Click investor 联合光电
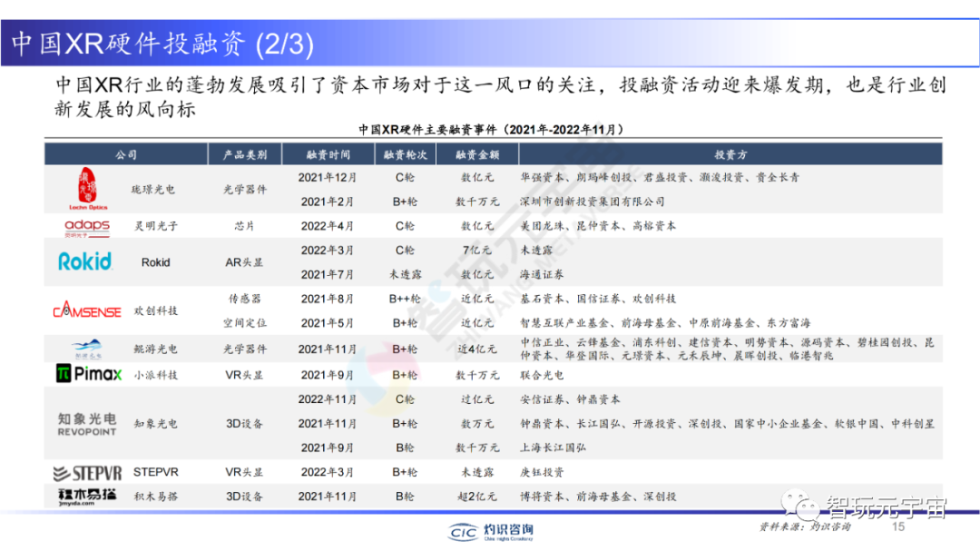Viewport: 980px width, 551px height. 542,375
